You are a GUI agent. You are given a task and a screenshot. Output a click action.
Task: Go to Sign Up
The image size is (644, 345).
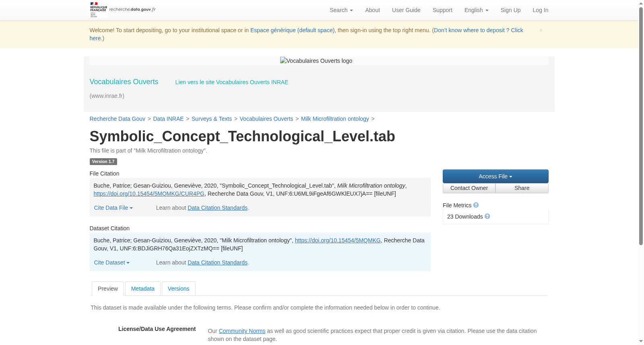(510, 10)
